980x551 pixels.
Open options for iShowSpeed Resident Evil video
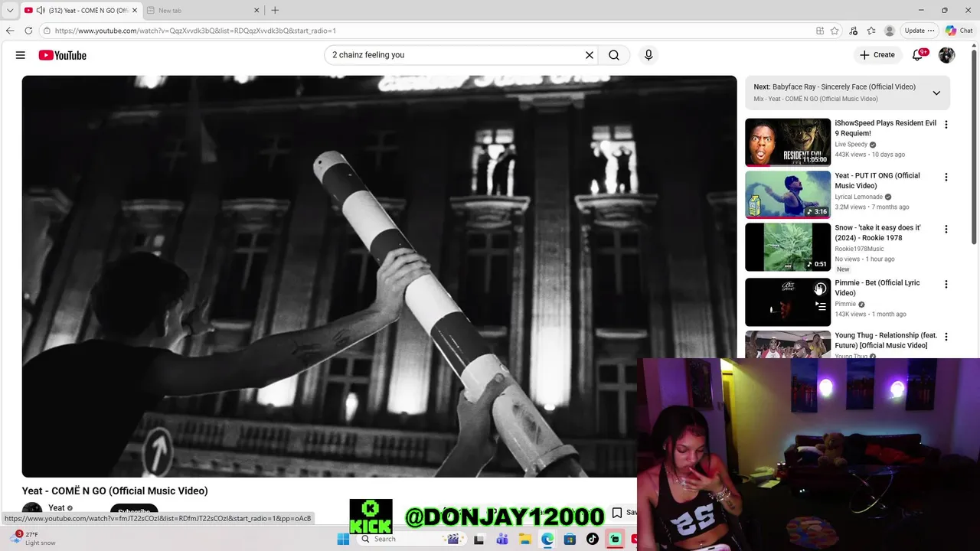click(946, 125)
